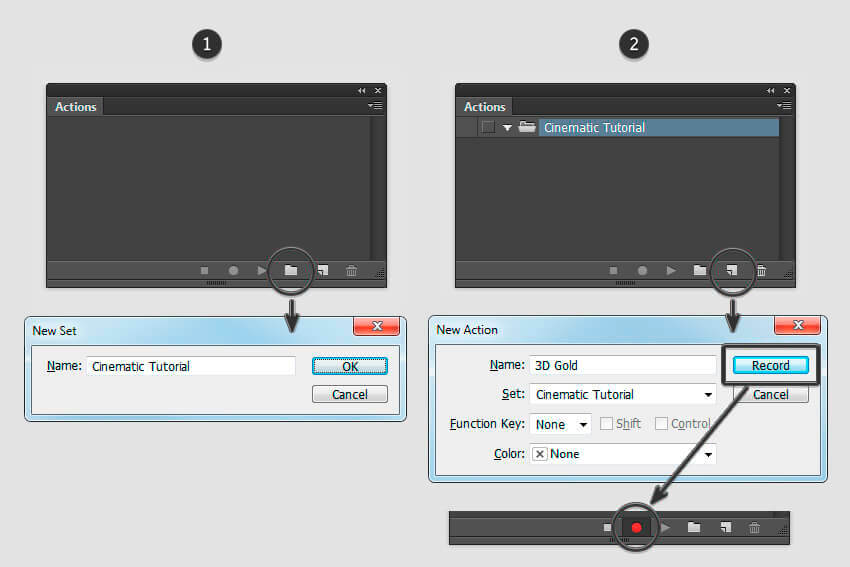Close the right Actions panel
Viewport: 850px width, 567px height.
point(787,91)
